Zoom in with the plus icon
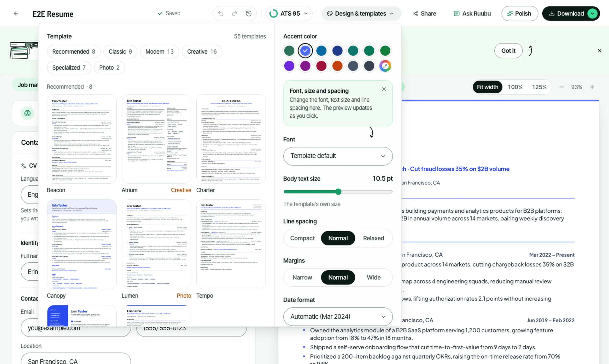This screenshot has width=609, height=364. point(592,87)
